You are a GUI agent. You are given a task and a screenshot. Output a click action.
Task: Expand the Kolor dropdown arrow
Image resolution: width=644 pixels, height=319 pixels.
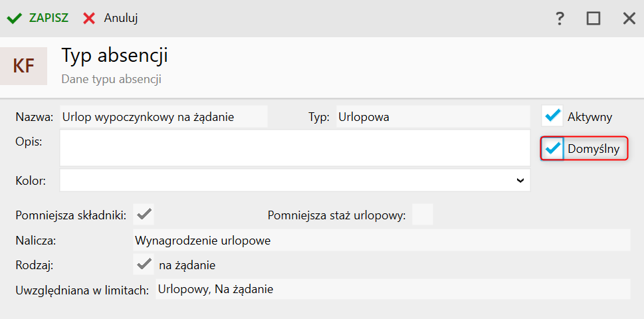[519, 180]
